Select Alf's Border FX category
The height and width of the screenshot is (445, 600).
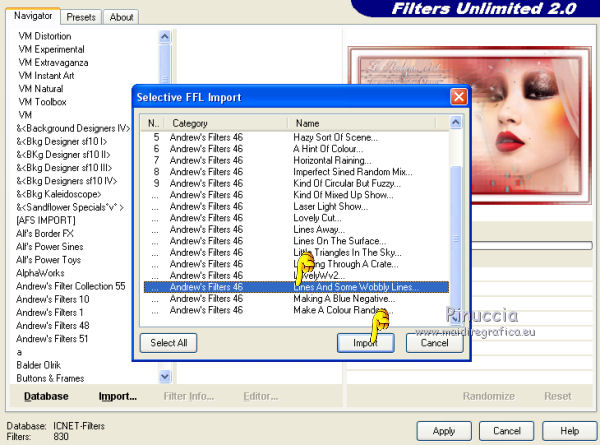(45, 233)
